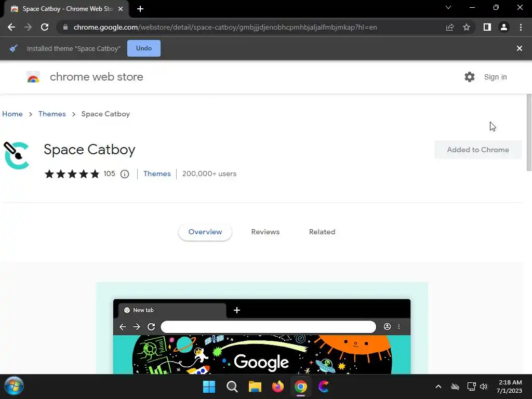Viewport: 532px width, 399px height.
Task: Click the Space Catboy theme icon
Action: 16,155
